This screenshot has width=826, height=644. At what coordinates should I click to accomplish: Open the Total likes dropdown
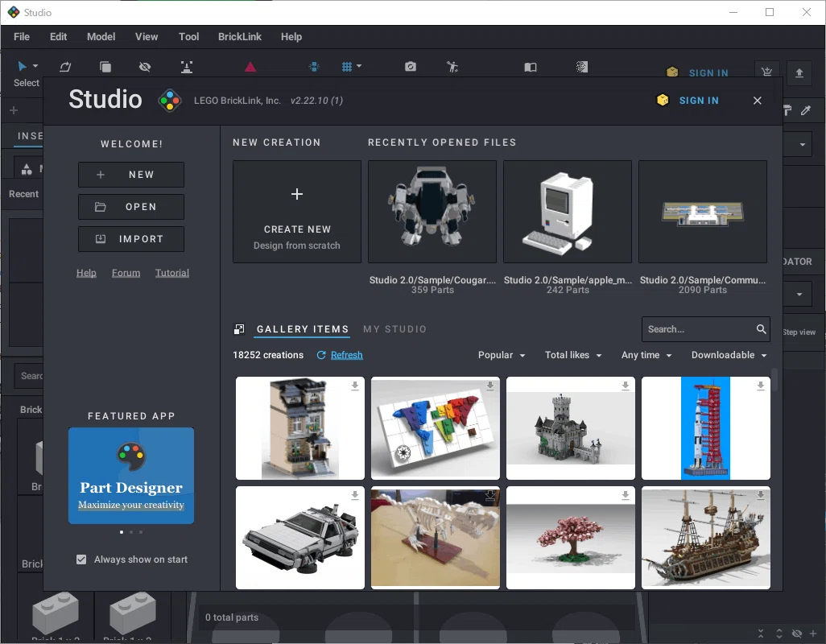tap(573, 355)
